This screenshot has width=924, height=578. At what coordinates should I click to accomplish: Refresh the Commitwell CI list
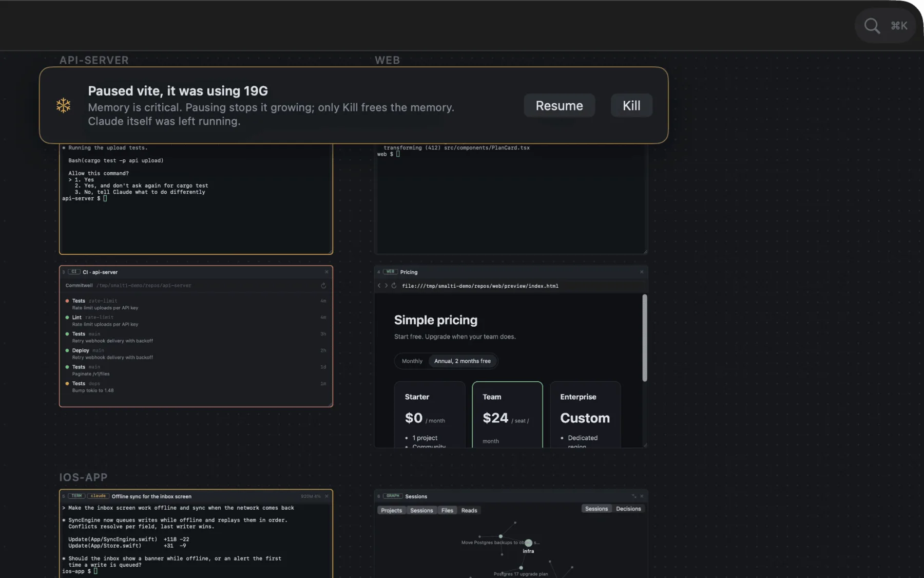click(323, 286)
